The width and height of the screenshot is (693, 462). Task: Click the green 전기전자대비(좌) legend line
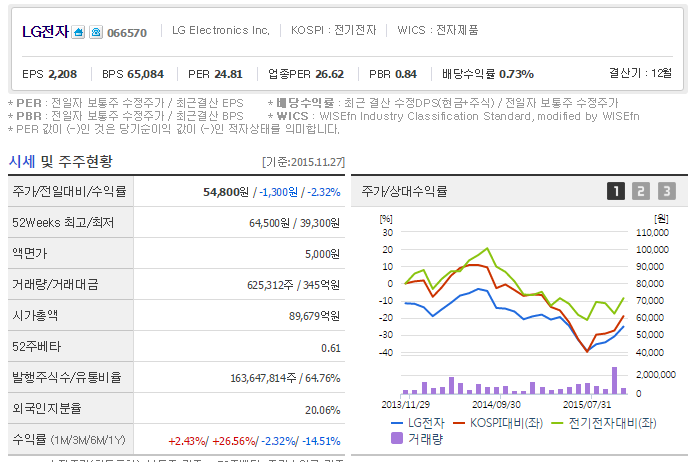(x=558, y=423)
